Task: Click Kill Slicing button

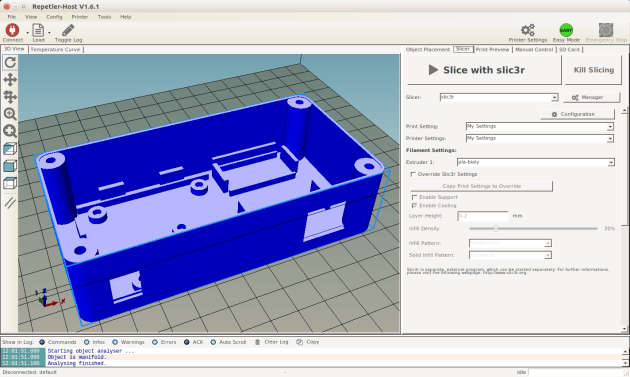Action: pyautogui.click(x=593, y=70)
